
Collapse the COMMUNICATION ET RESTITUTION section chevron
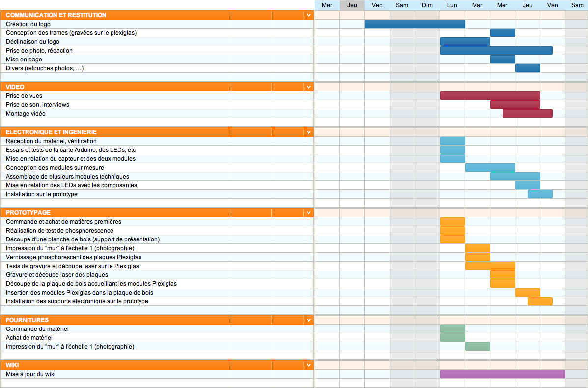308,15
